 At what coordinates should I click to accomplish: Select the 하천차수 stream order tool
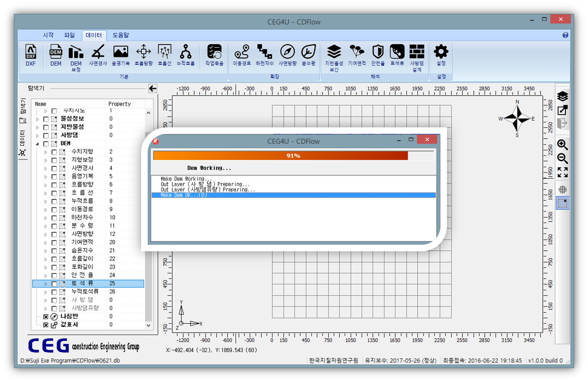pyautogui.click(x=264, y=56)
